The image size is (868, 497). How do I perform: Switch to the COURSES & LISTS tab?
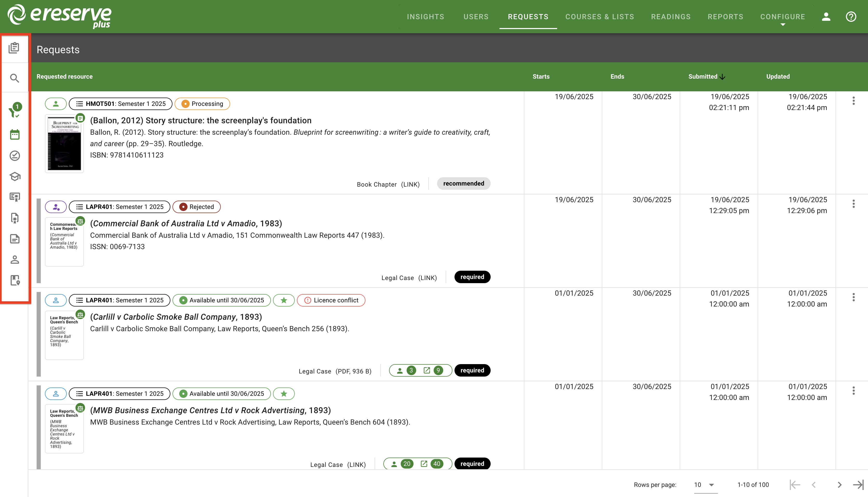[599, 16]
